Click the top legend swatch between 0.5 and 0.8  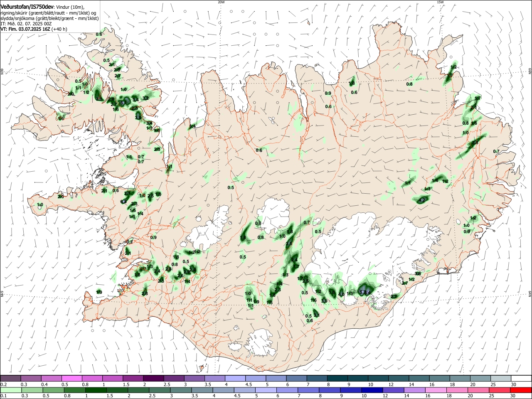72,378
